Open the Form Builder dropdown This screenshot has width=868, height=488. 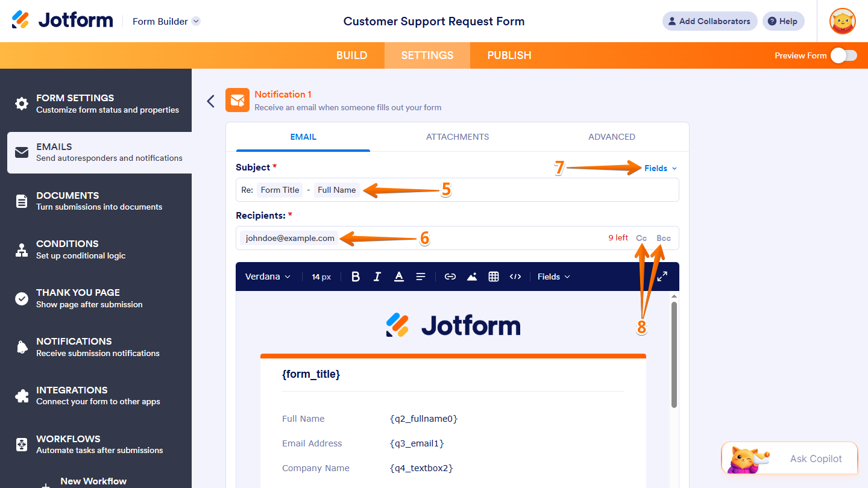point(166,21)
